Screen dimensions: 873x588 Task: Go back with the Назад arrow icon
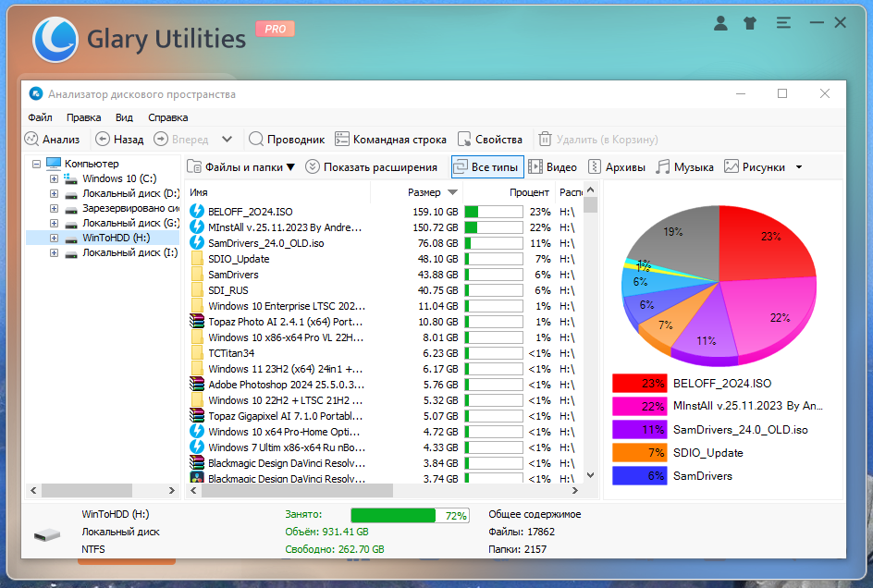click(103, 140)
